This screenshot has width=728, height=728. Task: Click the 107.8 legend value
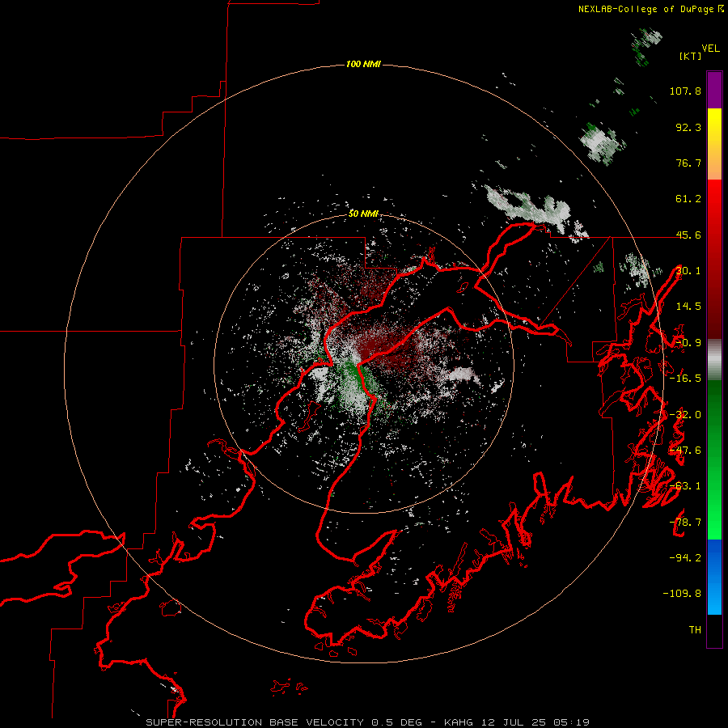pyautogui.click(x=685, y=91)
